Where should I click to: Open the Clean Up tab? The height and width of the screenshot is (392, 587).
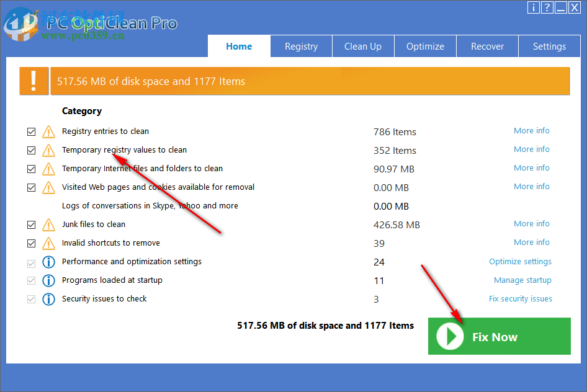click(x=363, y=47)
